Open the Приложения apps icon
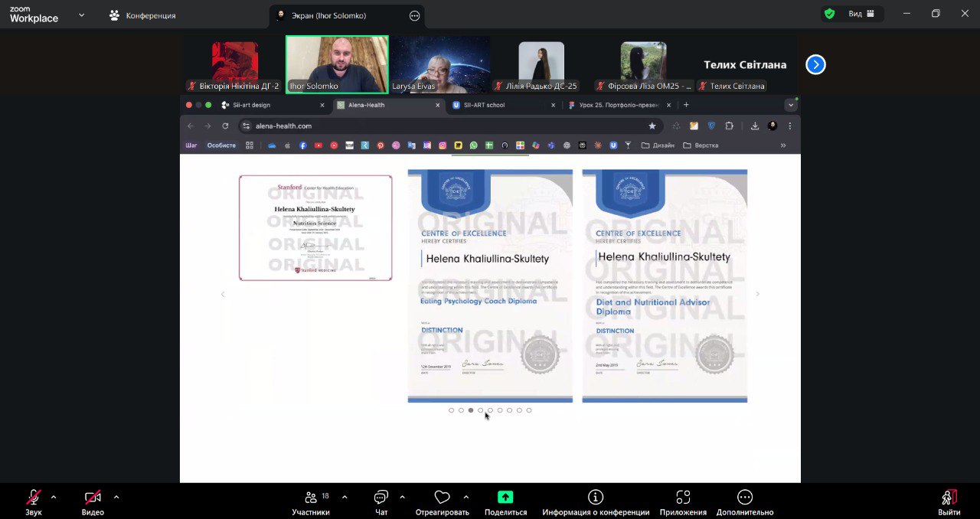The image size is (980, 519). tap(684, 498)
